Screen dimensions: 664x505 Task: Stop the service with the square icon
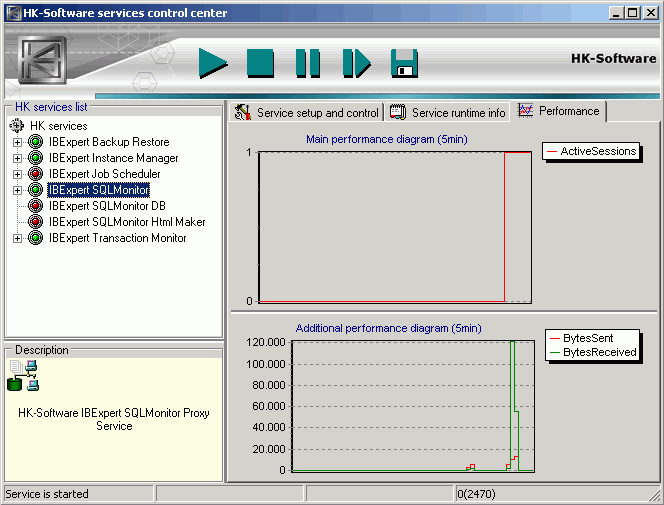[x=260, y=63]
